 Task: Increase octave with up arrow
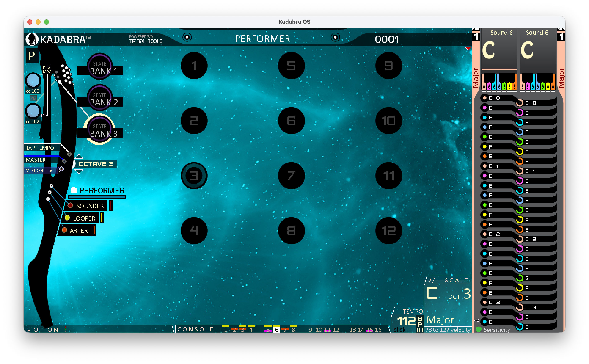tap(79, 156)
